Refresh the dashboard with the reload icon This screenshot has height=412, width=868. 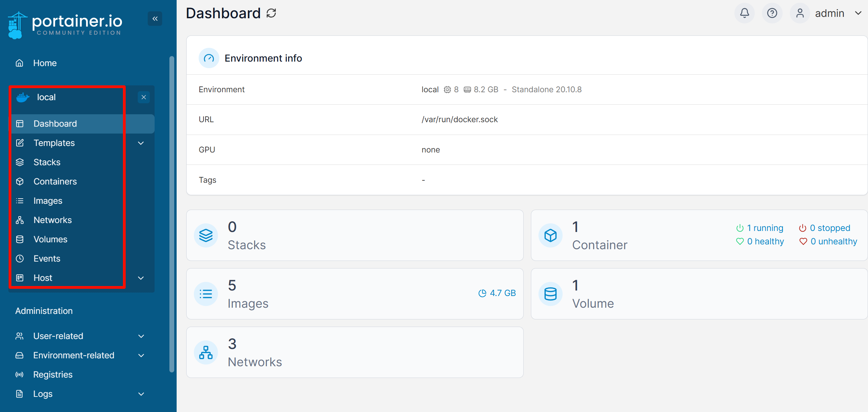271,13
